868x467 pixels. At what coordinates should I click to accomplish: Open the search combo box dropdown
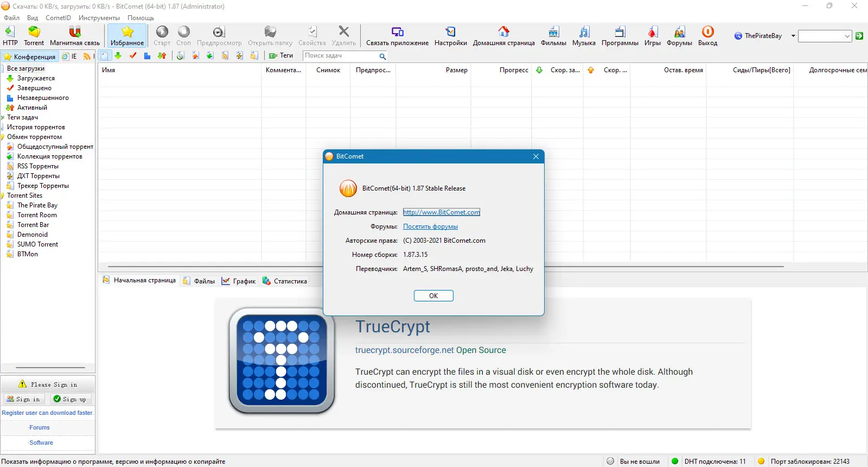pyautogui.click(x=847, y=36)
